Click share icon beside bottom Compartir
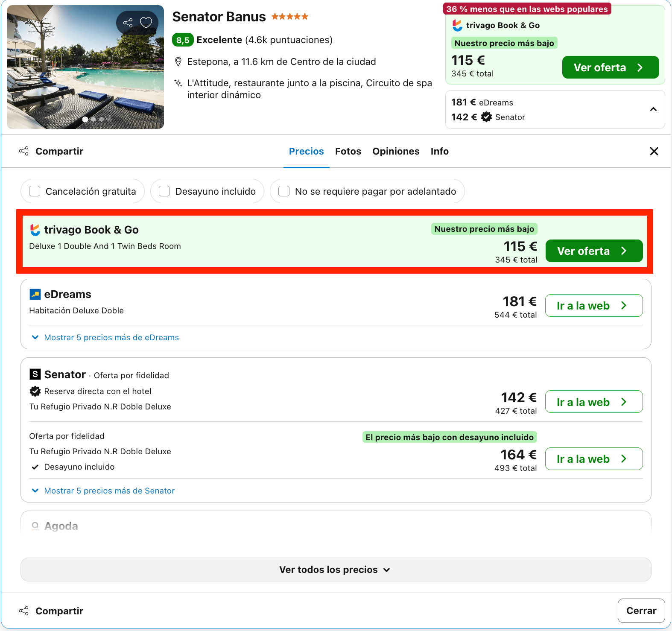672x631 pixels. [24, 611]
